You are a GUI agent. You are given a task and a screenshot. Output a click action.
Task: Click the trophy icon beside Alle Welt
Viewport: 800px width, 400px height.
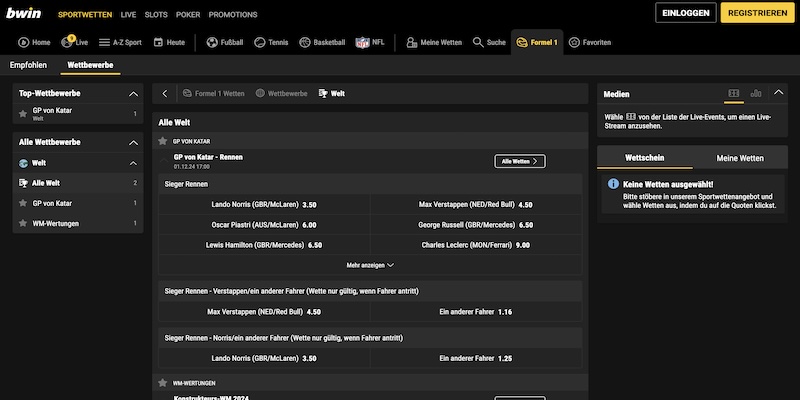23,183
